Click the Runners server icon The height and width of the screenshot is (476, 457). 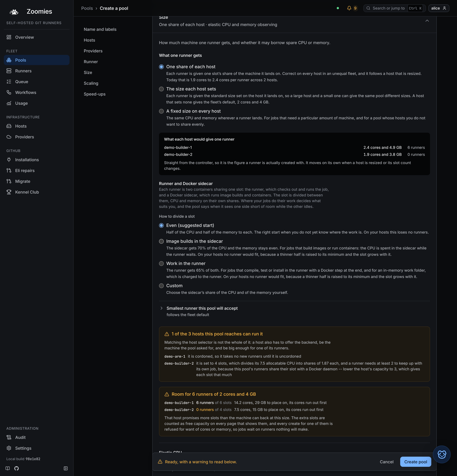coord(9,71)
